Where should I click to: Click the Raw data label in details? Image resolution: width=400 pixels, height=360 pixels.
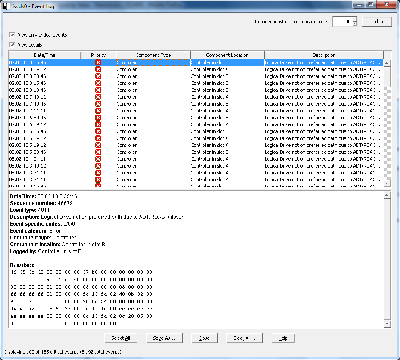pos(22,265)
